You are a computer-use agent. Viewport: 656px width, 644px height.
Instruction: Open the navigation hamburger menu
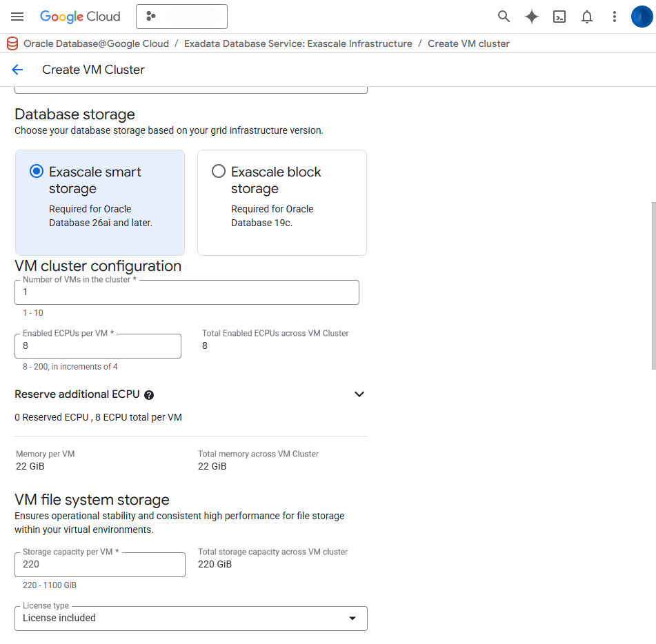tap(17, 17)
